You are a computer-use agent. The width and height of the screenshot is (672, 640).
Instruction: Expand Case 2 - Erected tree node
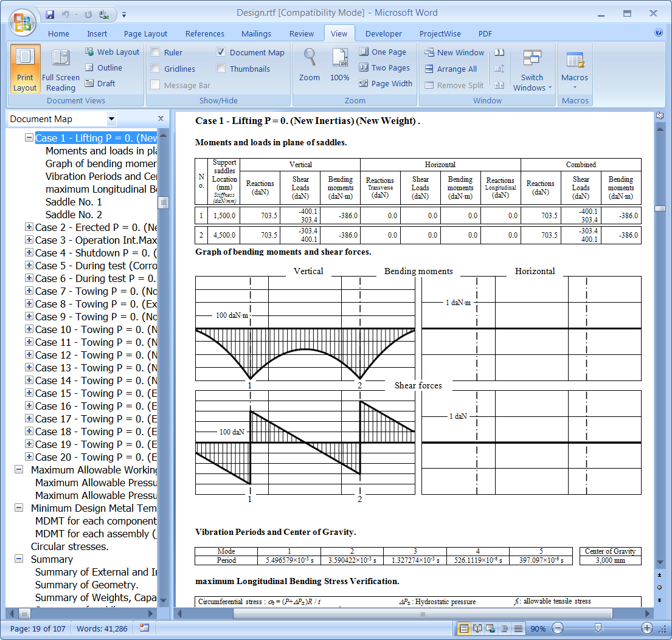[x=29, y=227]
